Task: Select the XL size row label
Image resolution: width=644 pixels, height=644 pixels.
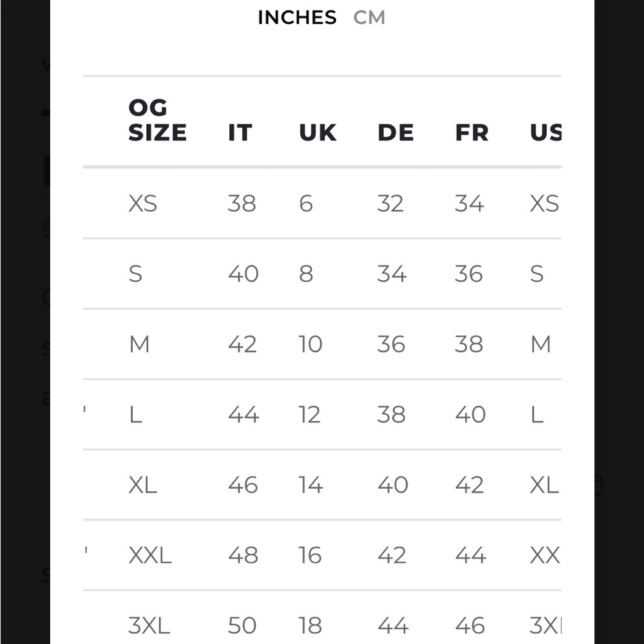Action: pyautogui.click(x=142, y=485)
